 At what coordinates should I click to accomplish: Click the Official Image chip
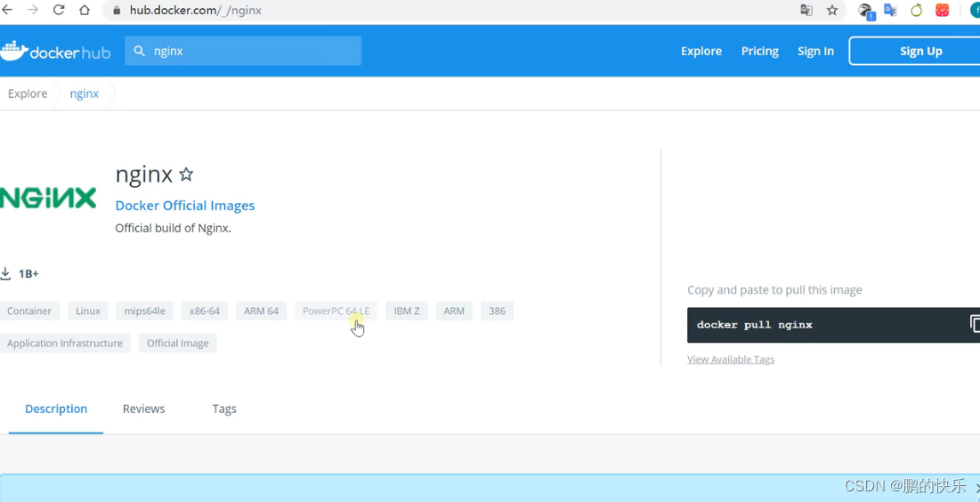(x=177, y=344)
